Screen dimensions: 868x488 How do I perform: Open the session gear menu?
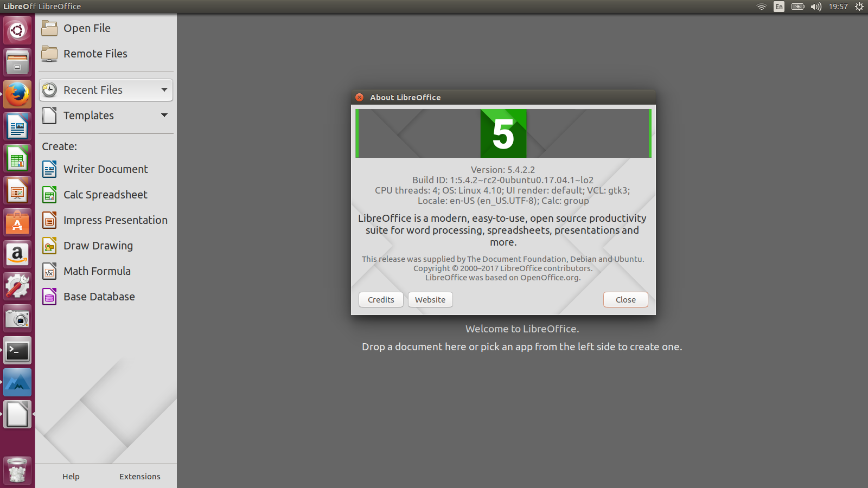(x=859, y=7)
